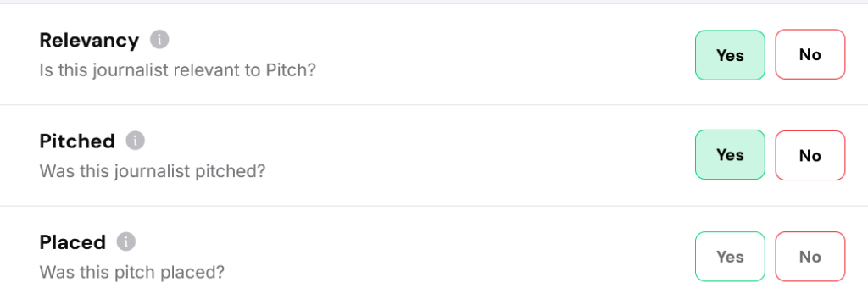This screenshot has height=305, width=868.
Task: Click the info icon beside Pitched
Action: pos(135,141)
